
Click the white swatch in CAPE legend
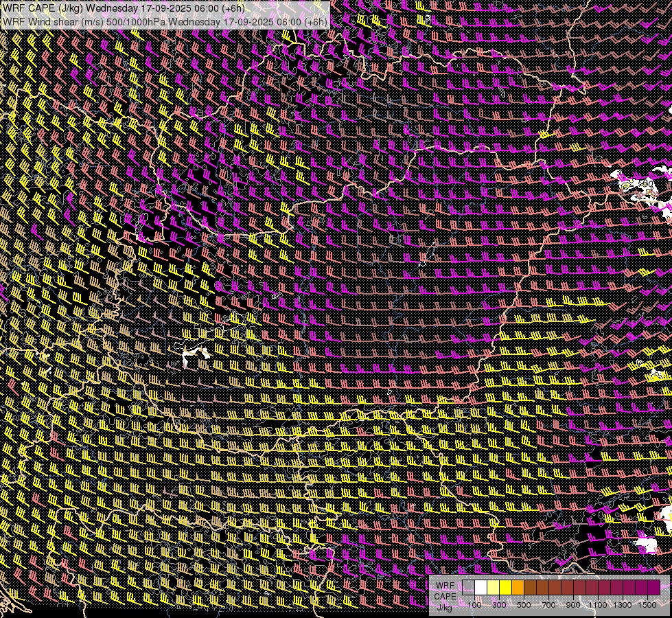pyautogui.click(x=480, y=588)
